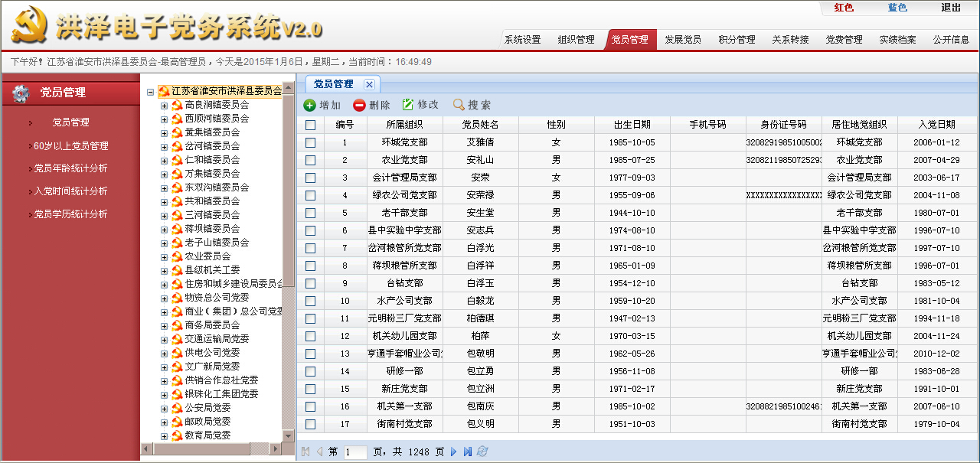Open the 发展党员 top navigation tab

click(682, 40)
